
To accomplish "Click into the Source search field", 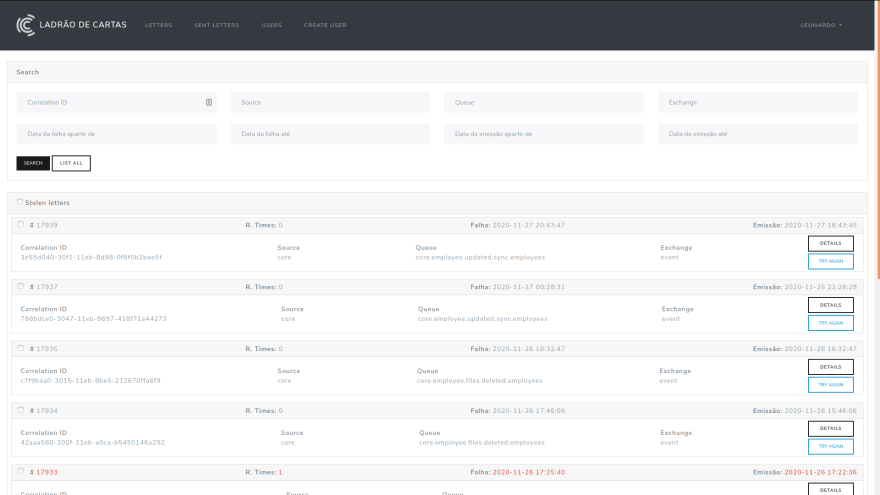I will pos(330,102).
